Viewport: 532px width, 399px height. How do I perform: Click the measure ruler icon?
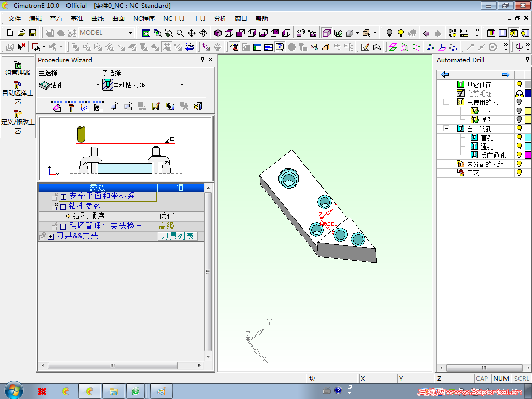coord(464,33)
